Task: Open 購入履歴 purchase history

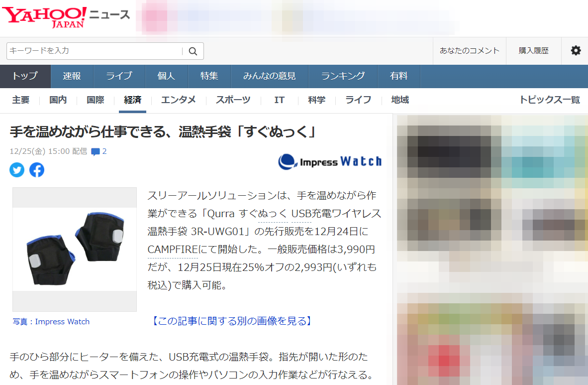Action: tap(533, 51)
